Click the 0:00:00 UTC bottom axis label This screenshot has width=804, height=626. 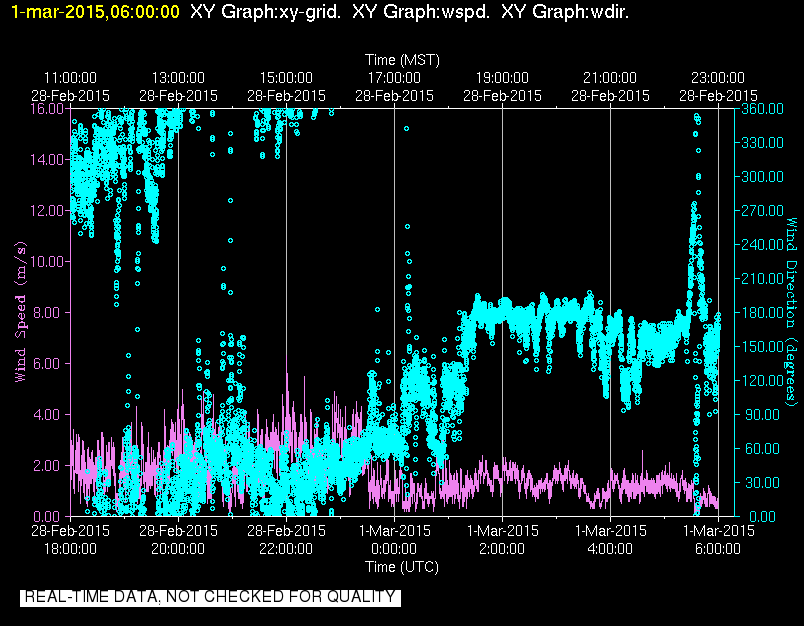394,549
